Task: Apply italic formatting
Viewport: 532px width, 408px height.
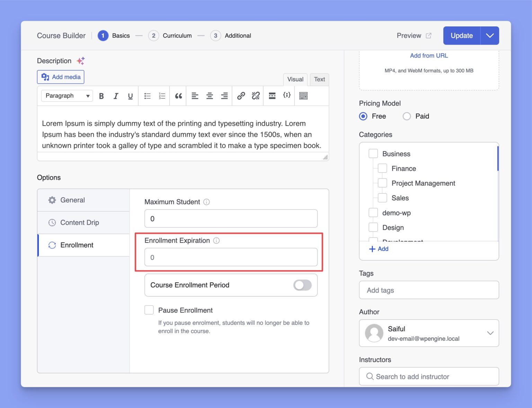Action: [116, 96]
